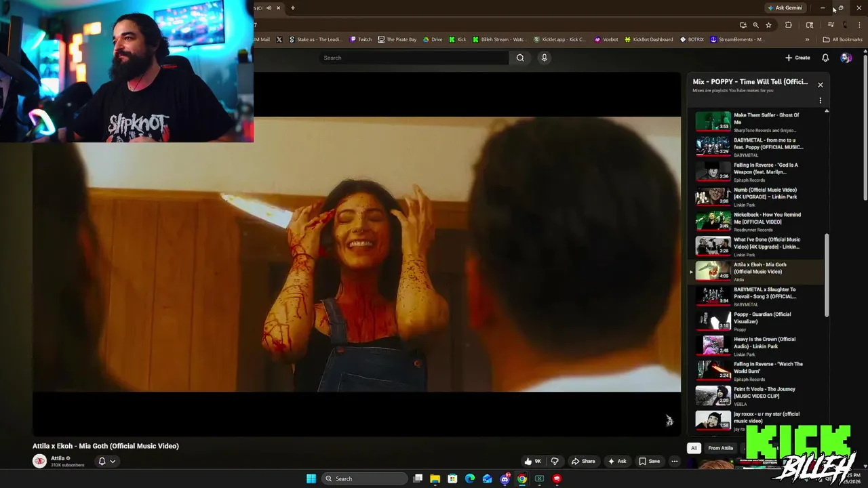Open Discord from taskbar
Image resolution: width=868 pixels, height=488 pixels.
point(505,479)
